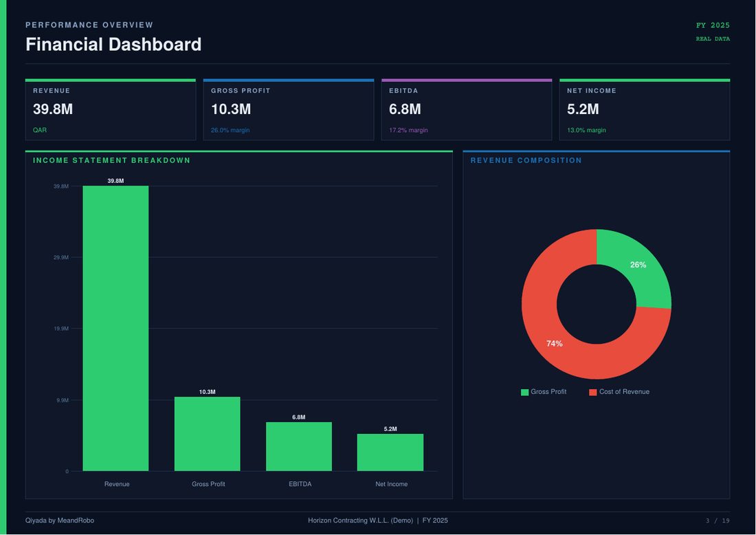This screenshot has width=756, height=535.
Task: Click the "3 / 19" page number
Action: tap(718, 521)
